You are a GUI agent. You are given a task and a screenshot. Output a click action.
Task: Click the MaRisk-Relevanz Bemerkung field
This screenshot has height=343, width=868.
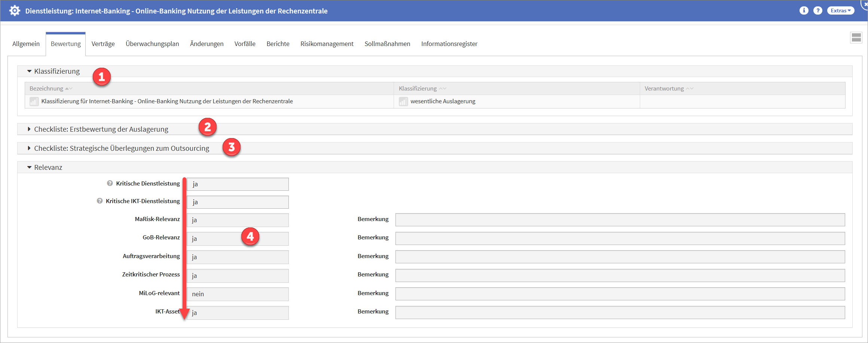[620, 220]
